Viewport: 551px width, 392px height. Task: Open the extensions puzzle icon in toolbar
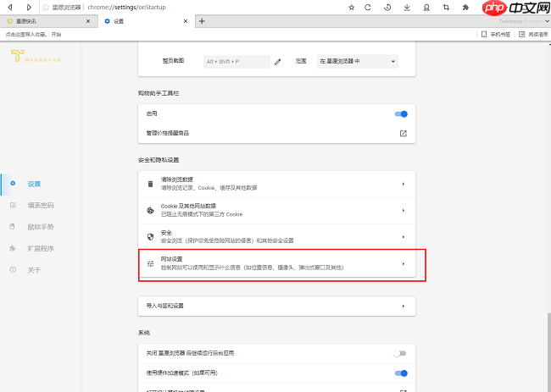pos(465,7)
